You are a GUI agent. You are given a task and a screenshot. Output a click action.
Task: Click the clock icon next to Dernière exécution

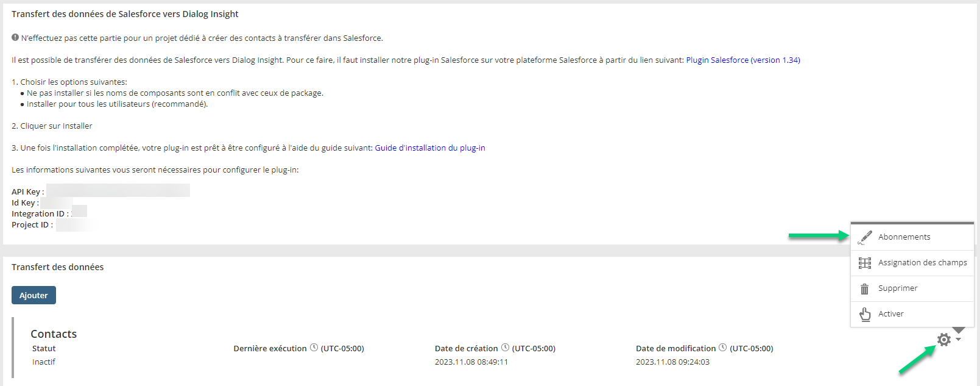(314, 348)
